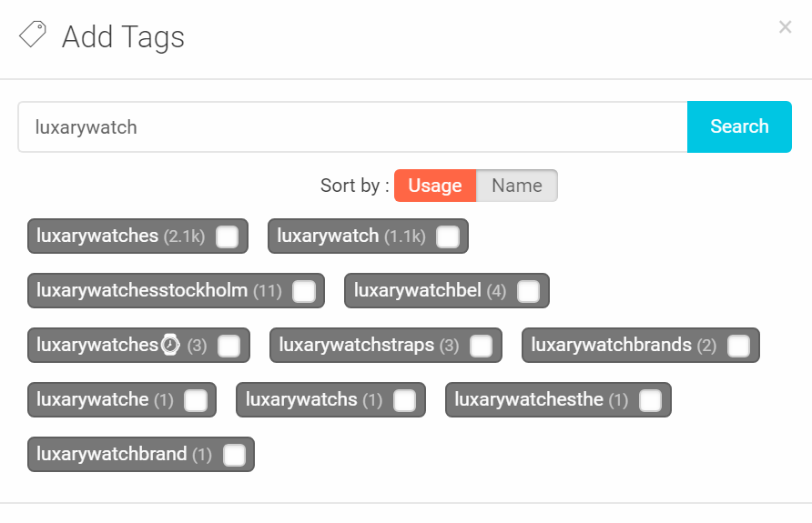This screenshot has height=523, width=812.
Task: Tick the luxarywatchesstockholm checkbox
Action: [303, 291]
